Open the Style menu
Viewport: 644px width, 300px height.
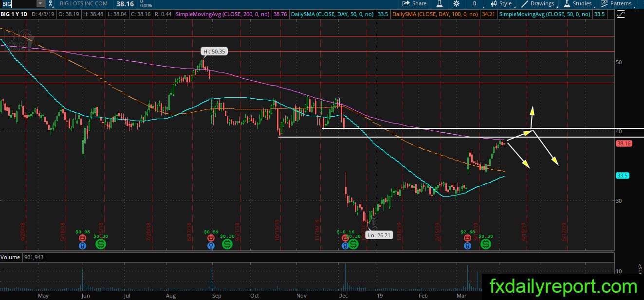coord(500,3)
